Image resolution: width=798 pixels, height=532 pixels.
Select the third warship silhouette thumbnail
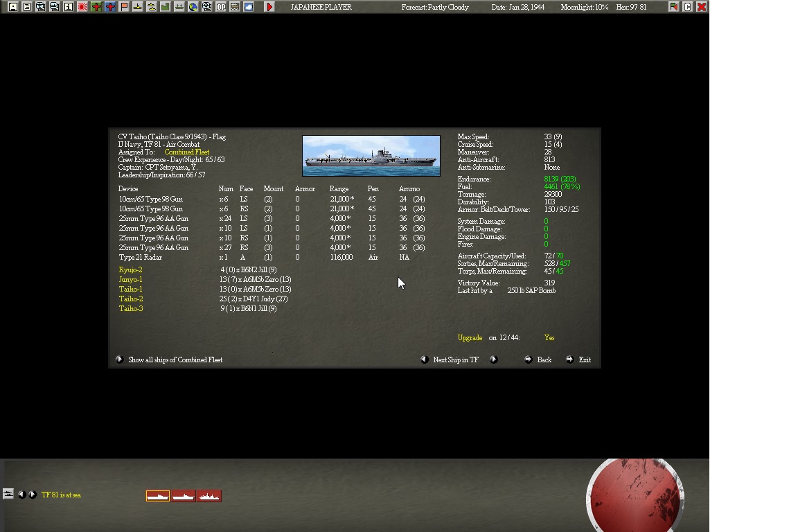(x=209, y=496)
